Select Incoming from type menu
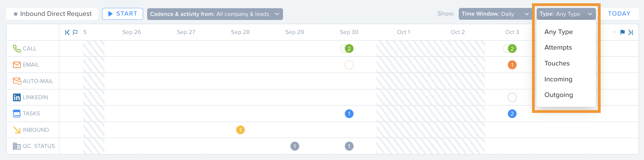The image size is (644, 160). pyautogui.click(x=558, y=79)
